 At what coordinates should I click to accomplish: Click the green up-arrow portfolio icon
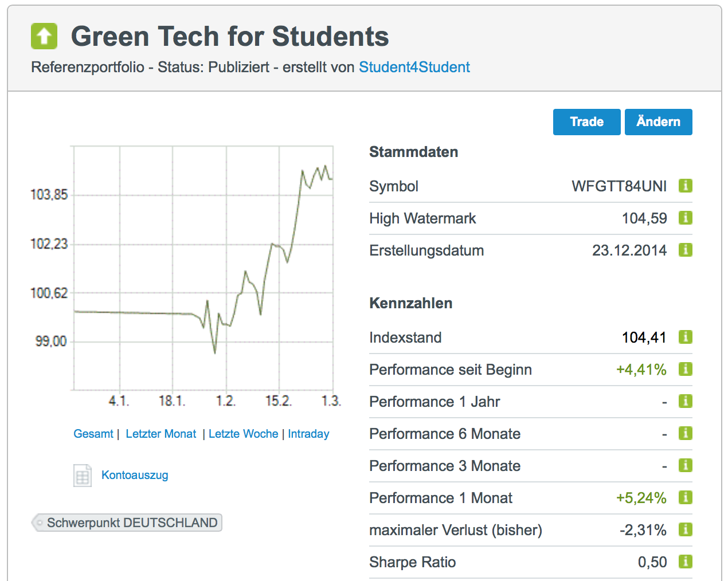point(44,36)
